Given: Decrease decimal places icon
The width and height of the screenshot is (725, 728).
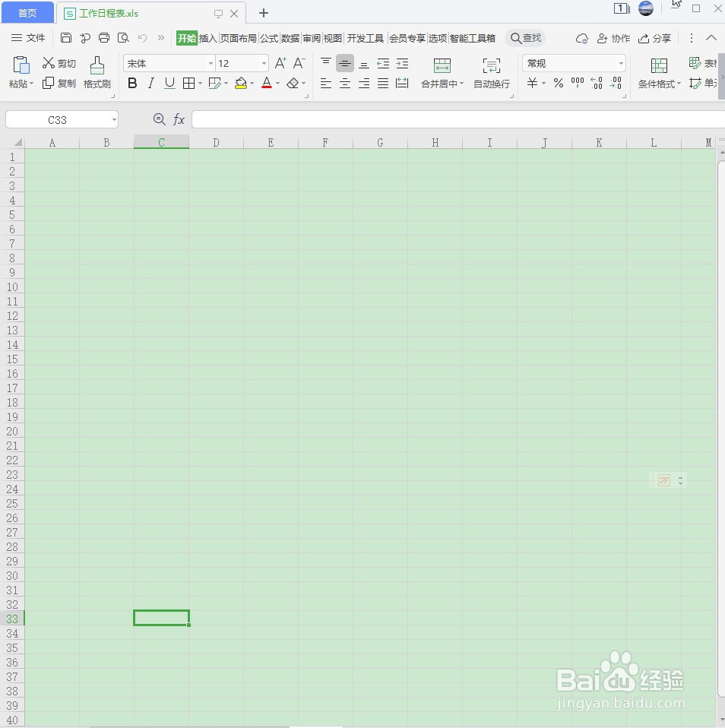Looking at the screenshot, I should point(616,83).
